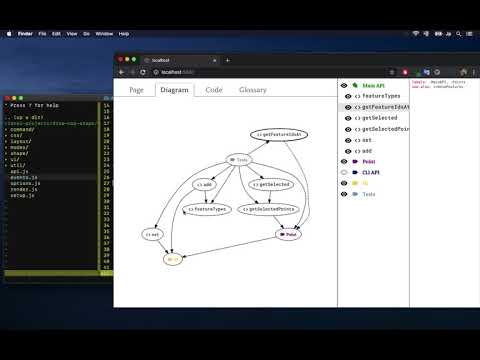Open setup.js in the terminal file tree

[x=22, y=195]
